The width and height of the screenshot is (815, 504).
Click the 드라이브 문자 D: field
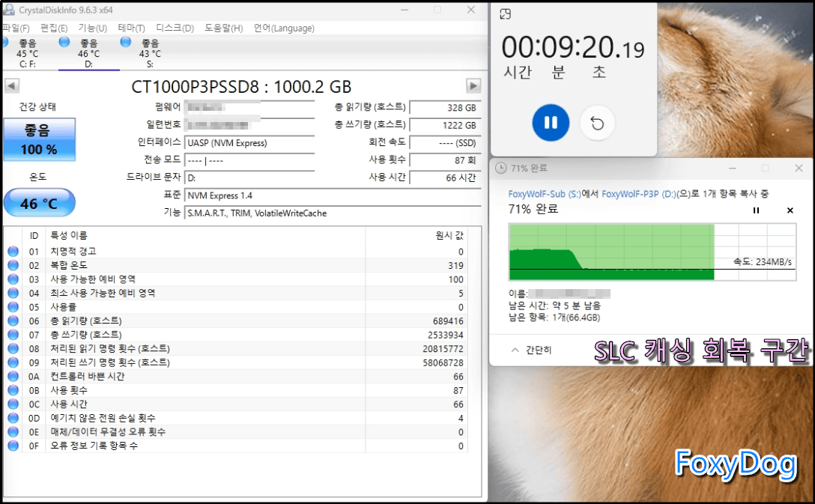pyautogui.click(x=250, y=177)
